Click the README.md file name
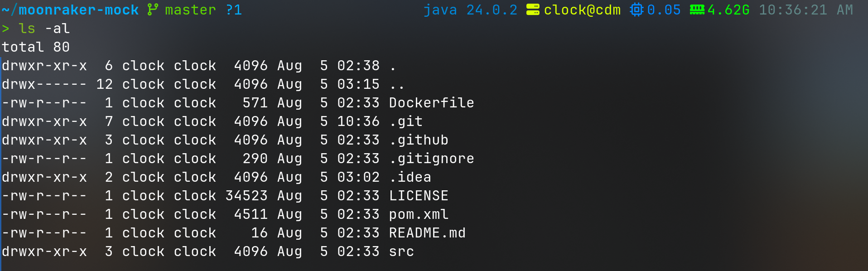This screenshot has width=868, height=271. click(427, 233)
